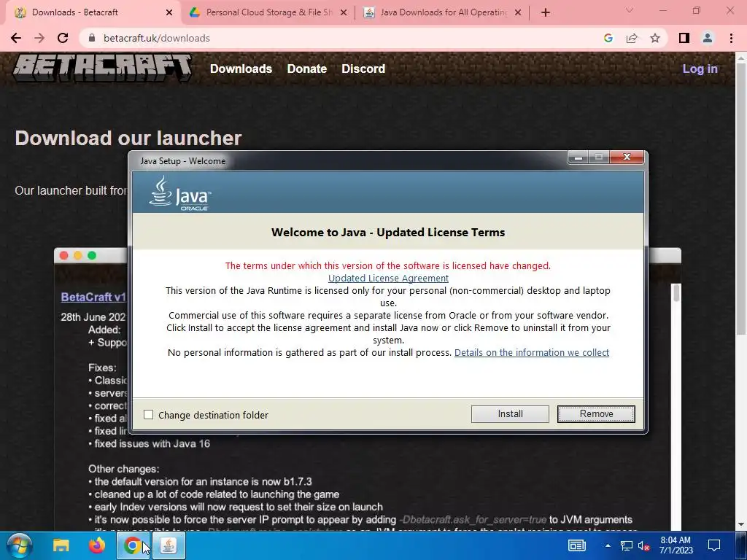Open File Explorer from the taskbar

[x=61, y=545]
